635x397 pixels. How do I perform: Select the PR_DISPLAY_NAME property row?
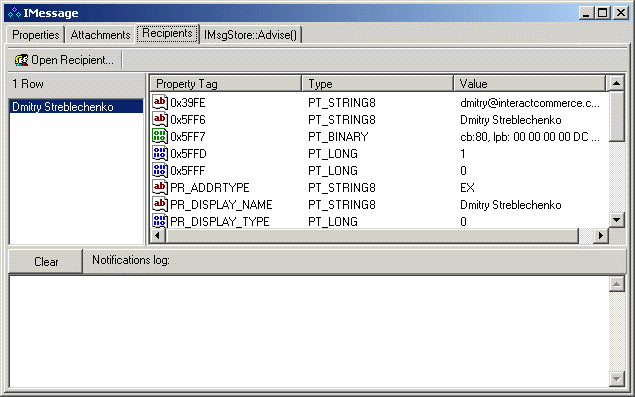[379, 205]
